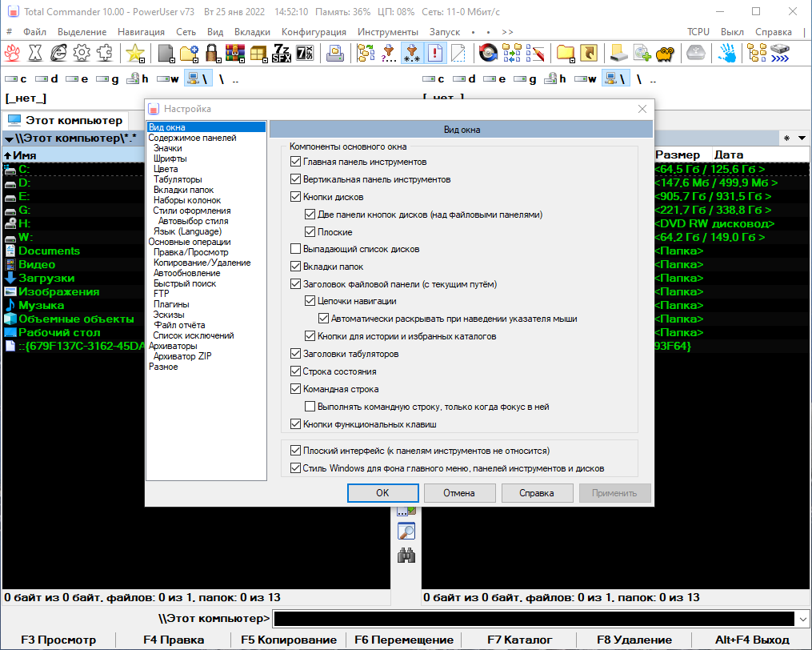Click the gear icon in toolbar

click(82, 53)
